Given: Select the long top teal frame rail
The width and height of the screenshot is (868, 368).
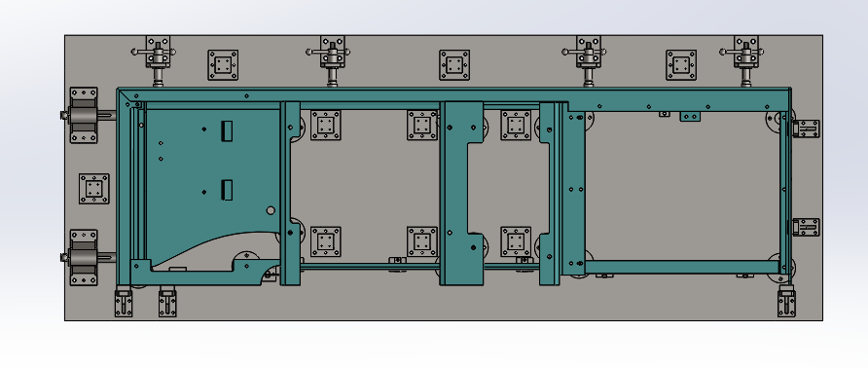Looking at the screenshot, I should [x=453, y=95].
